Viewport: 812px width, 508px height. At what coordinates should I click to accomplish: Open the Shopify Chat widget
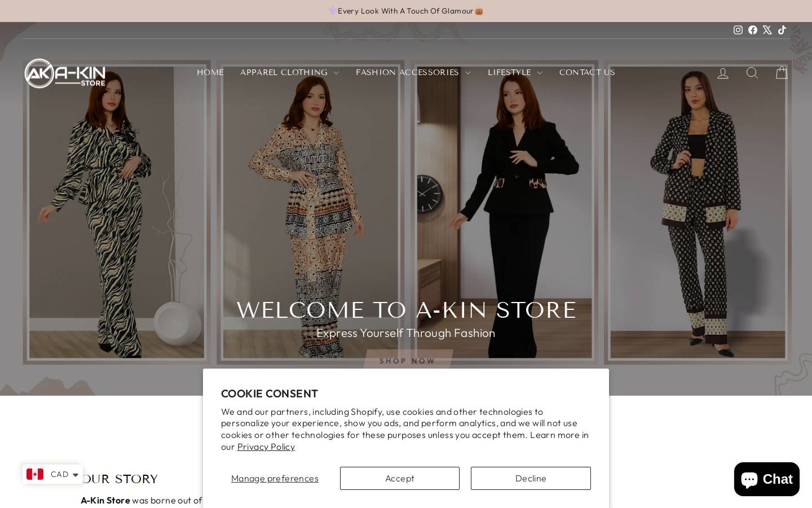[x=767, y=480]
